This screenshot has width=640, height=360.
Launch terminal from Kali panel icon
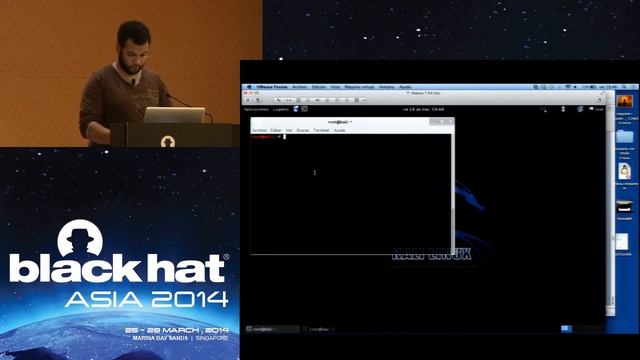[304, 109]
